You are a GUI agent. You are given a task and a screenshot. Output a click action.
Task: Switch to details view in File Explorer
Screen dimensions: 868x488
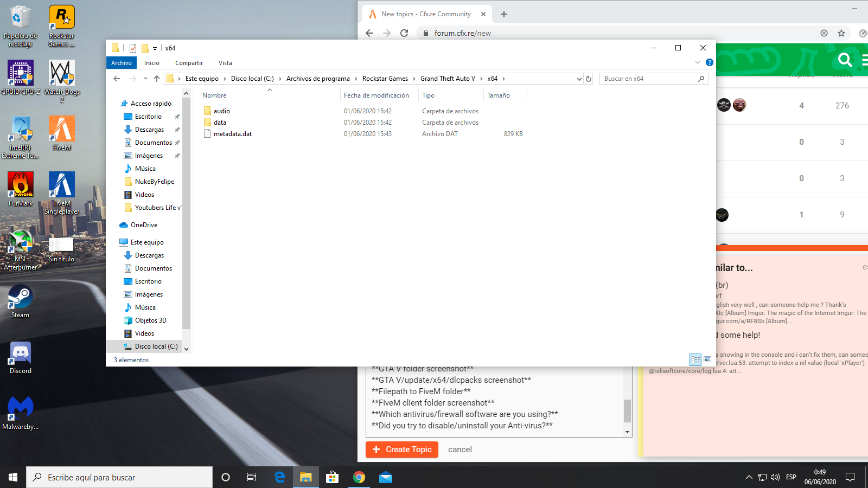click(x=695, y=359)
